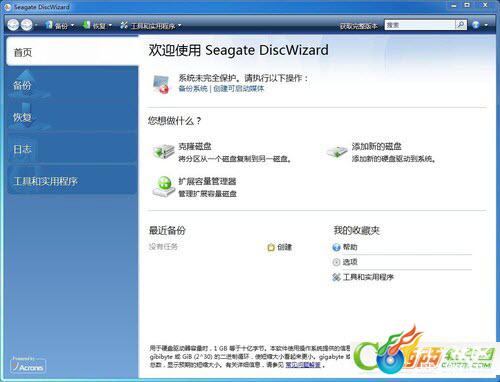Select the 工具和实用程序 sidebar tab
Screen dimensions: 500x382
coord(72,181)
